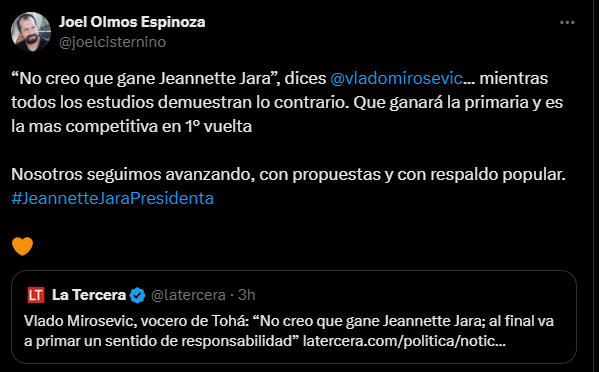599x372 pixels.
Task: Open the latercera.com/politica link text
Action: [404, 341]
